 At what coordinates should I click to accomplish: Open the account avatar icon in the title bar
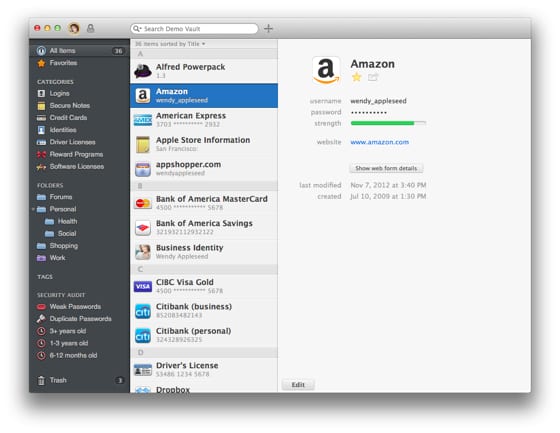click(x=74, y=28)
